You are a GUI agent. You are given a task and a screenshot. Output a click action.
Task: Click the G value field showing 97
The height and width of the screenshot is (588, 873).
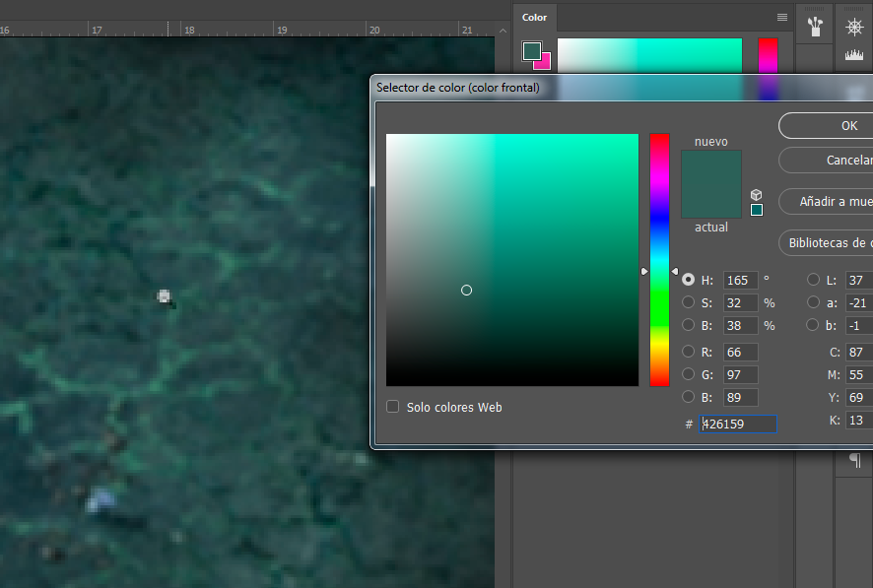(x=741, y=375)
